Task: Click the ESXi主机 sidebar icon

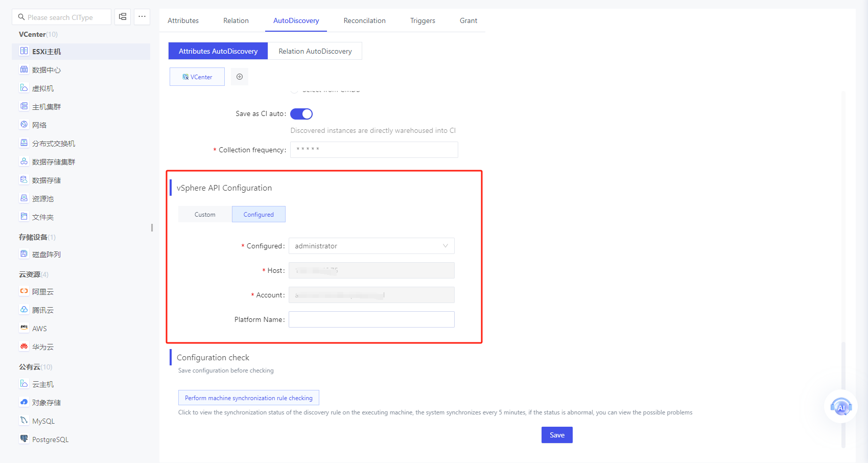Action: (x=24, y=51)
